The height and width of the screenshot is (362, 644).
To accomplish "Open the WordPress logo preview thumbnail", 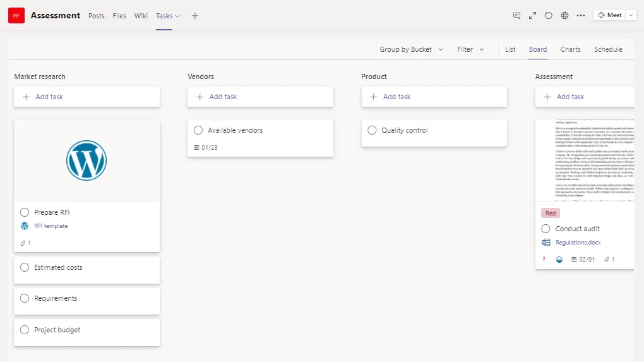I will 86,160.
